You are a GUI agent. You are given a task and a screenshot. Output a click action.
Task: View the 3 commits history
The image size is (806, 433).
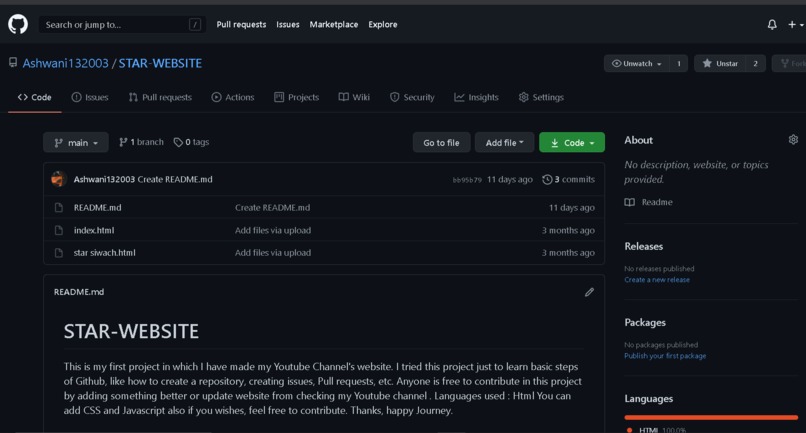(x=569, y=179)
